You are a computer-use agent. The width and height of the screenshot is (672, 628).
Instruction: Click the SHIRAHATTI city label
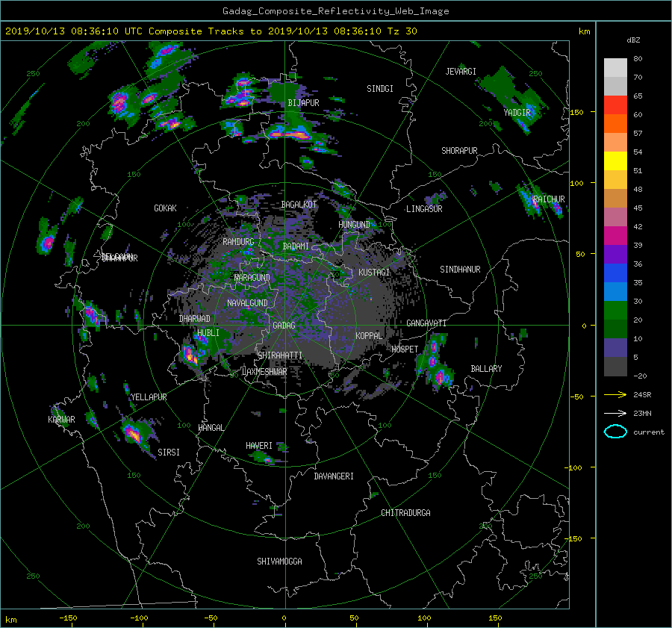280,355
